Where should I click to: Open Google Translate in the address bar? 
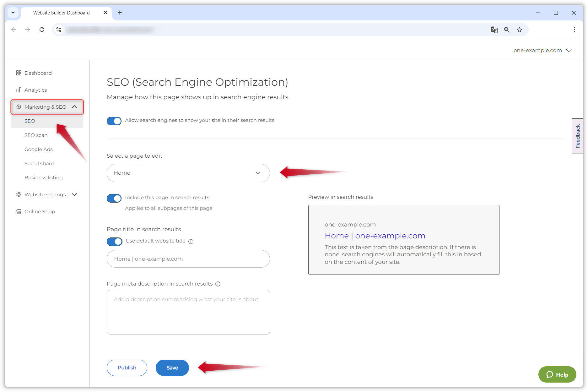click(x=494, y=29)
